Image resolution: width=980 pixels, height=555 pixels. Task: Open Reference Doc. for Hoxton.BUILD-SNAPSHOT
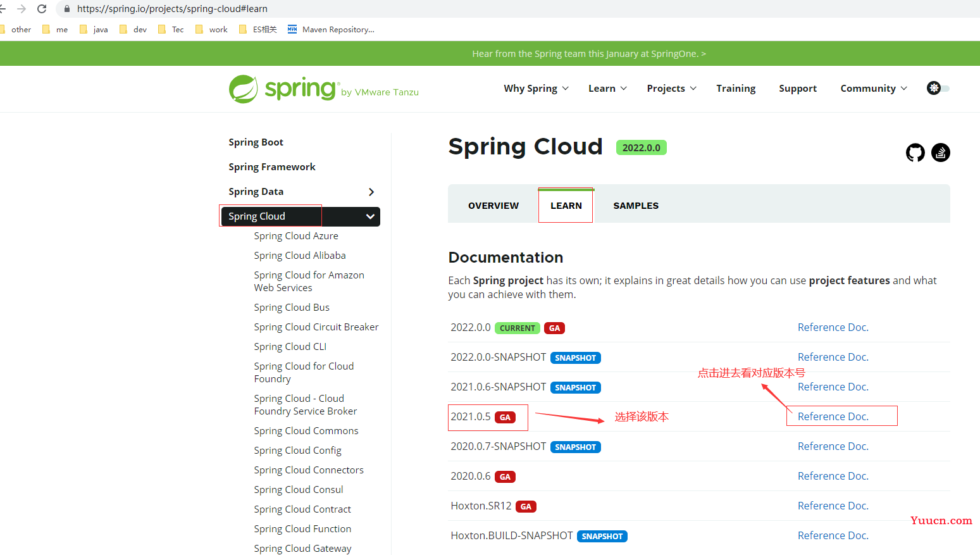(833, 535)
